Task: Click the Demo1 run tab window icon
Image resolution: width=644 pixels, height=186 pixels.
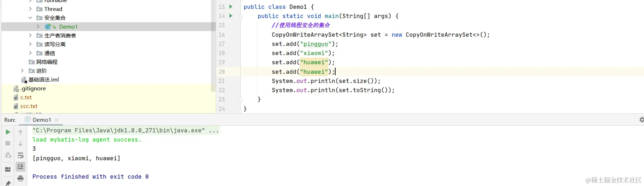Action: [x=27, y=120]
